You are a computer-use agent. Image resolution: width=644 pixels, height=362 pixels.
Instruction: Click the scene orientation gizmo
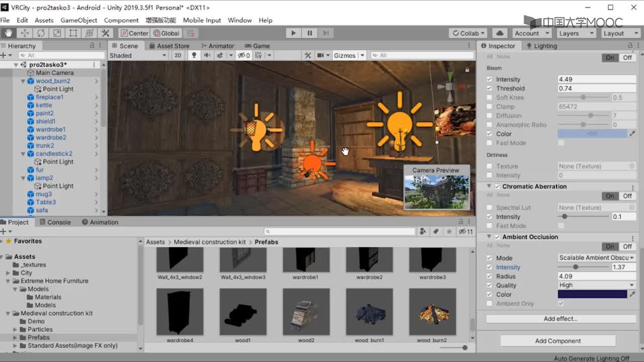(449, 86)
